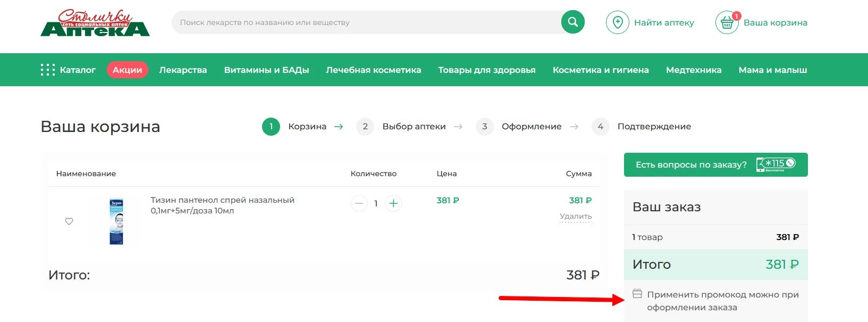Click the location pin icon near Найти аптеку
Viewport: 868px width, 322px height.
pyautogui.click(x=617, y=22)
